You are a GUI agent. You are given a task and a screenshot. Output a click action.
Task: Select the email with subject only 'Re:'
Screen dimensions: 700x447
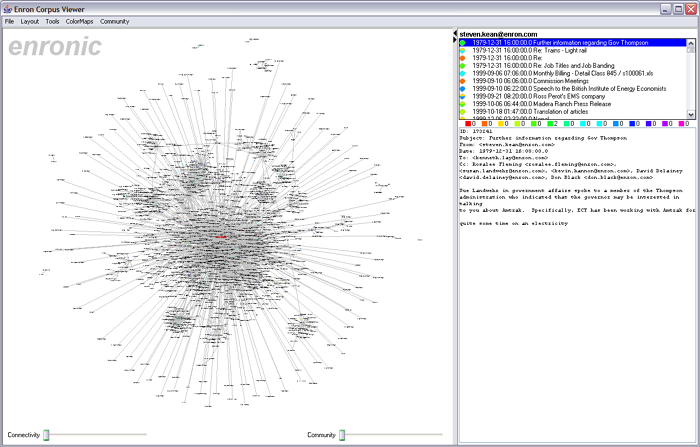[573, 58]
